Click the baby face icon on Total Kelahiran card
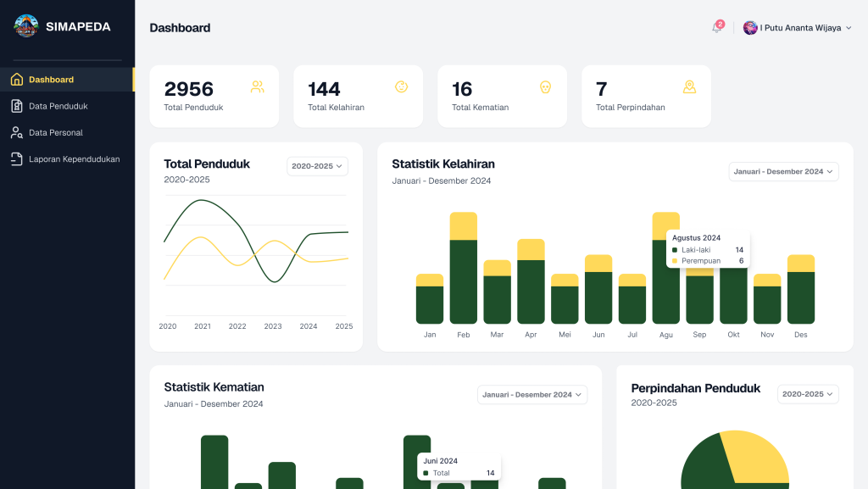 point(401,86)
